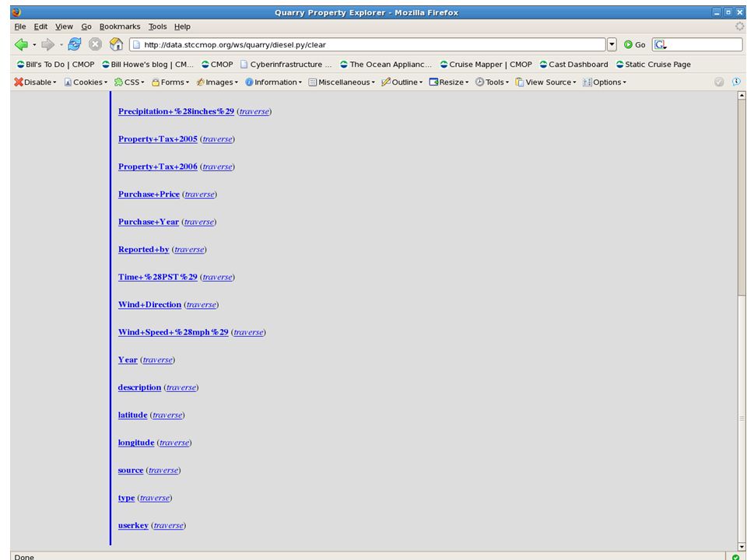Click the green Back arrow button

[x=21, y=45]
